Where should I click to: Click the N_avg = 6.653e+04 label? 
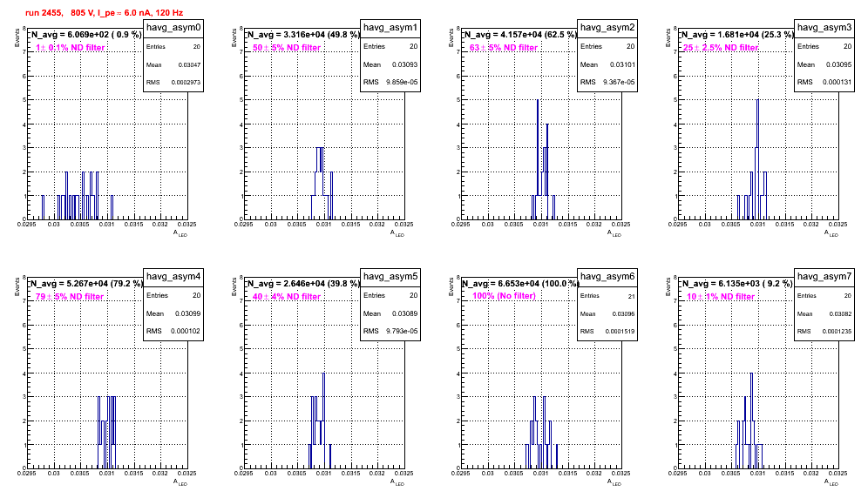click(520, 284)
